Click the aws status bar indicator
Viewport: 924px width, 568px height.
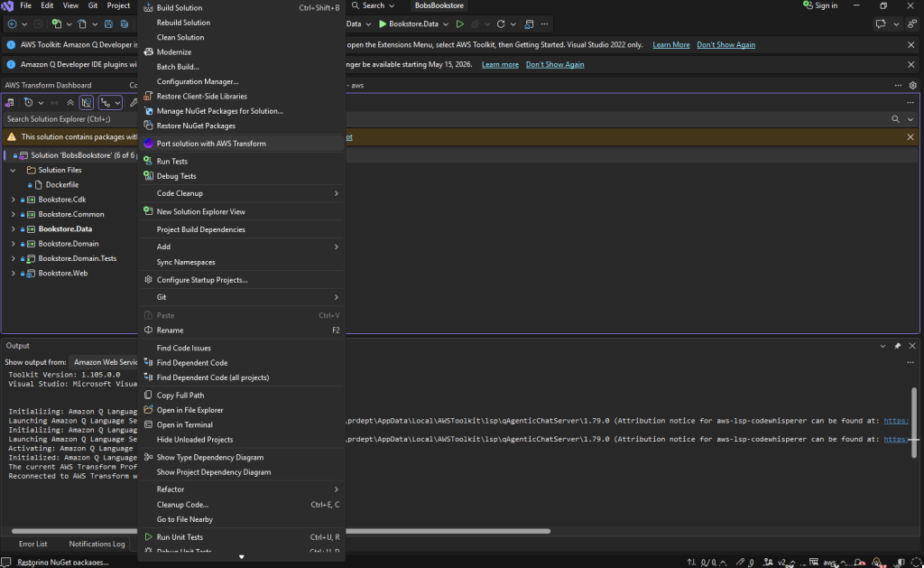(x=830, y=562)
